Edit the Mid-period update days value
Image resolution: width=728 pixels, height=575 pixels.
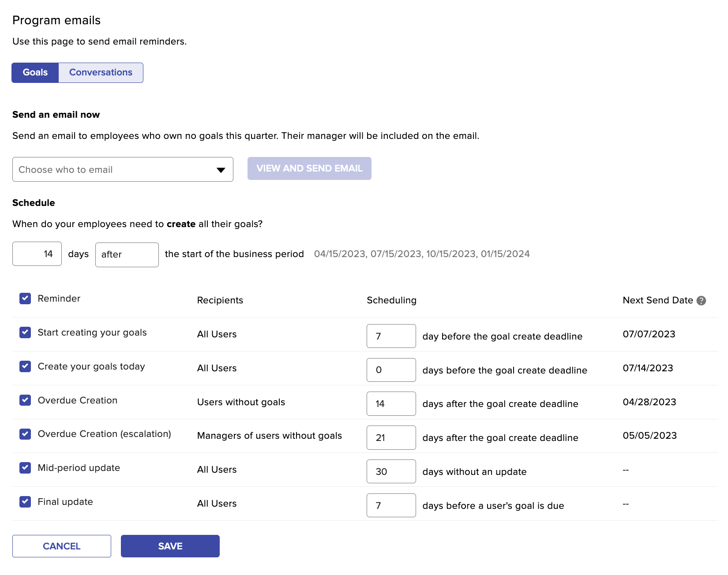[x=391, y=471]
